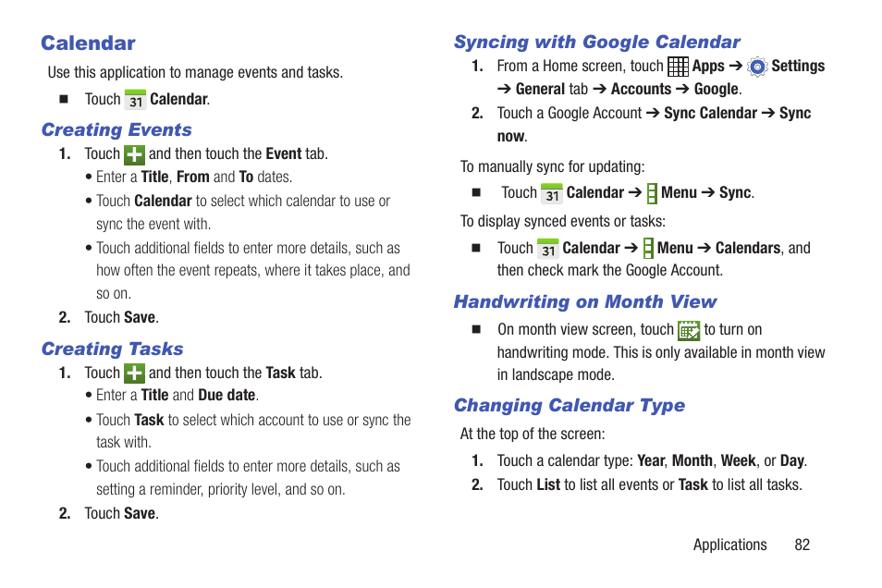Click the handwriting mode icon
882x588 pixels.
[689, 330]
